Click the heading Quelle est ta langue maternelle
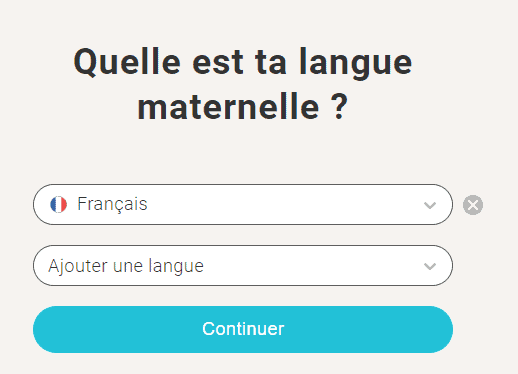 [x=243, y=84]
